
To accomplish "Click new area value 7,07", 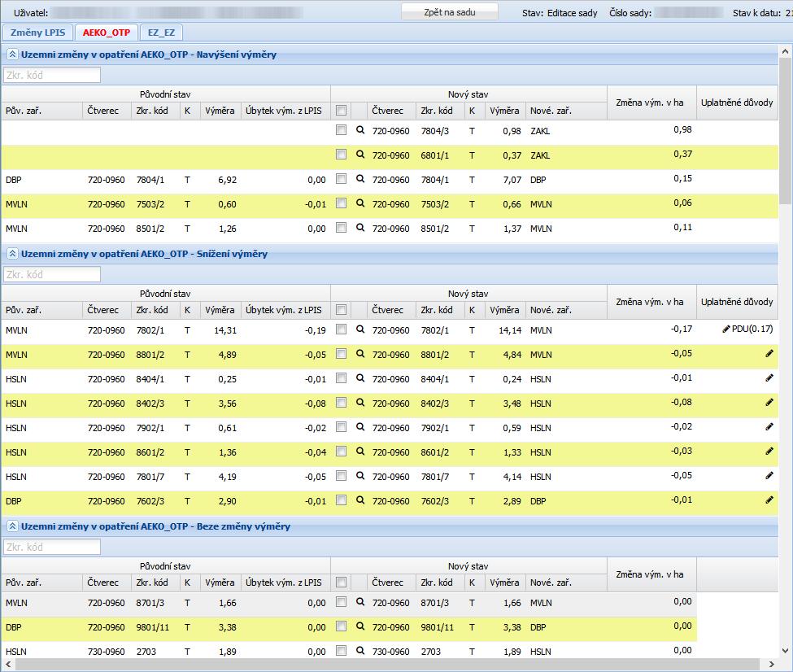I will [512, 180].
